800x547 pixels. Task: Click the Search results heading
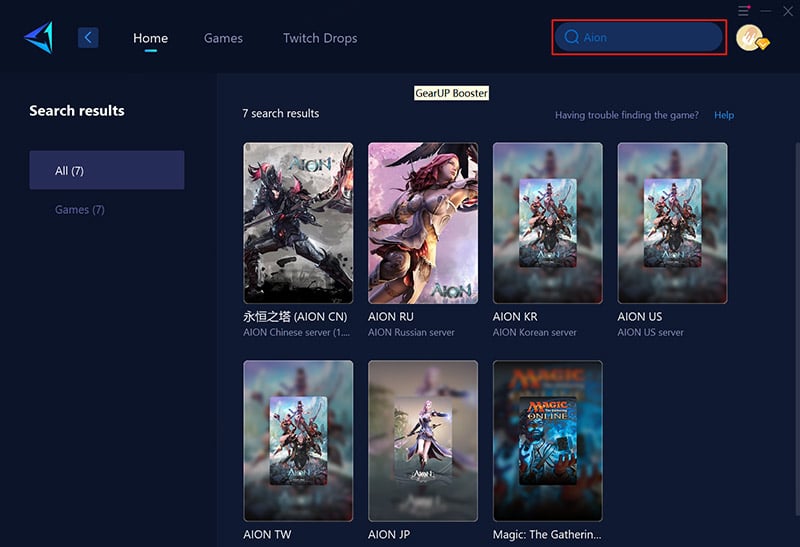[77, 111]
